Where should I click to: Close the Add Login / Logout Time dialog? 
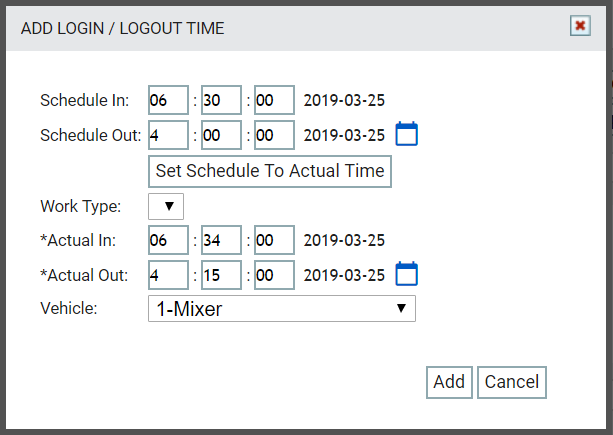(x=580, y=26)
